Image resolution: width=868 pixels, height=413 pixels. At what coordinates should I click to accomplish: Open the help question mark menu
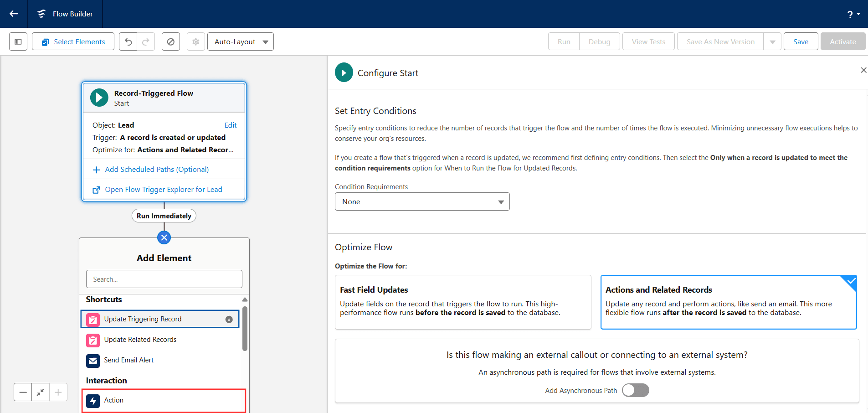(853, 14)
